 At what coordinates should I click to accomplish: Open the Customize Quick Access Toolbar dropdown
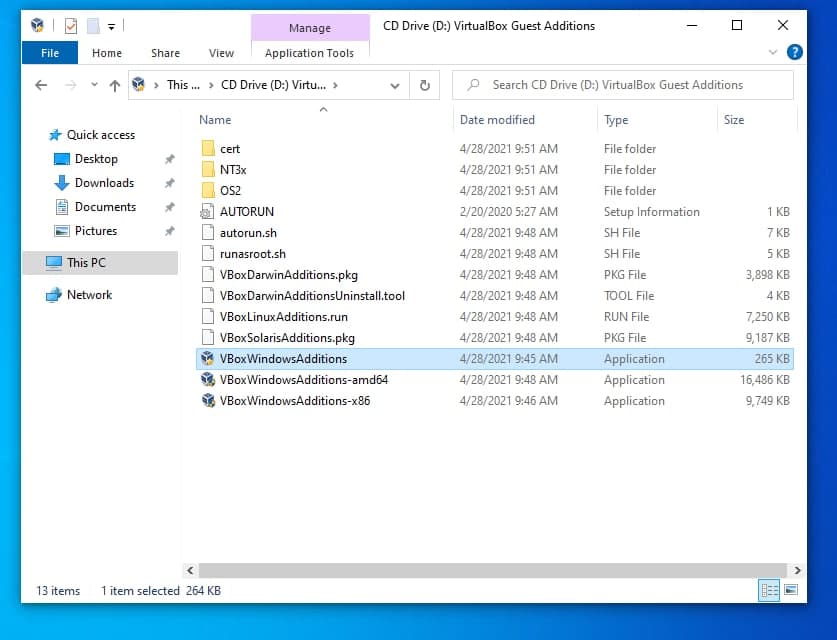click(x=111, y=26)
